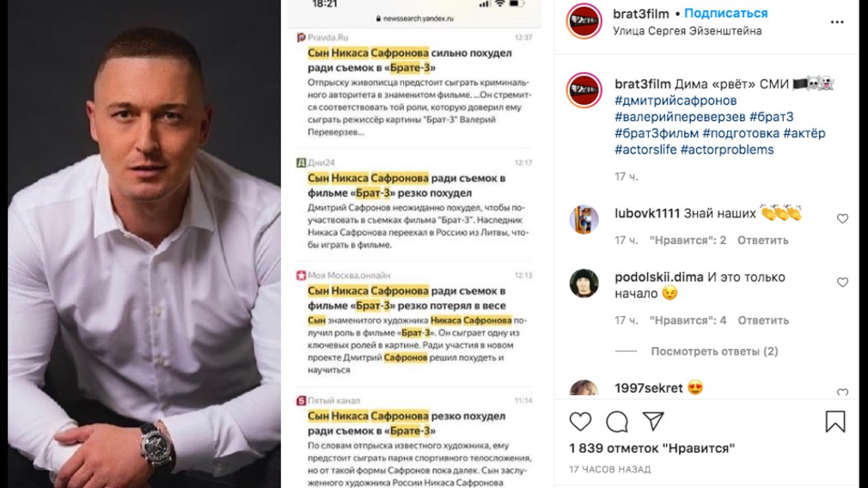
Task: Open hashtag #actorproblems
Action: pyautogui.click(x=727, y=149)
